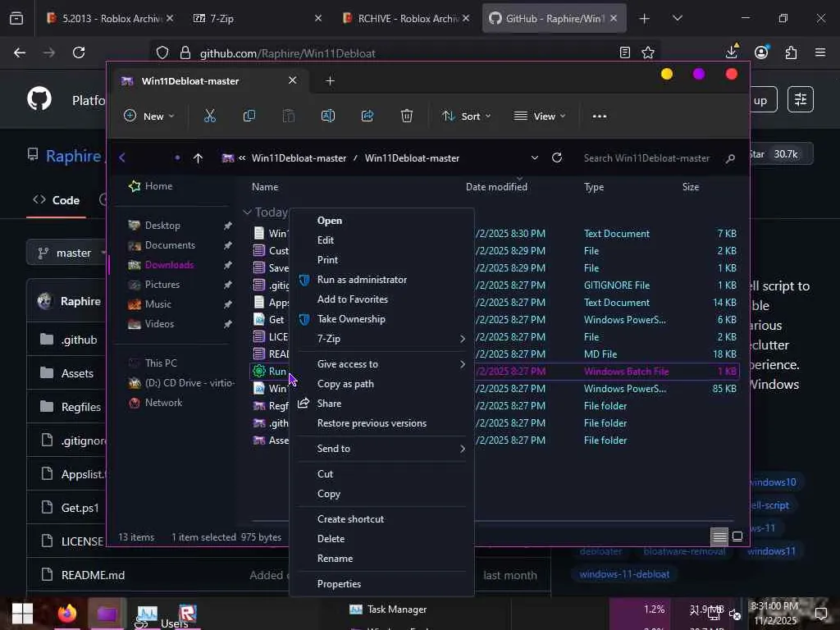Image resolution: width=840 pixels, height=630 pixels.
Task: Open the See more ellipsis menu
Action: [600, 116]
